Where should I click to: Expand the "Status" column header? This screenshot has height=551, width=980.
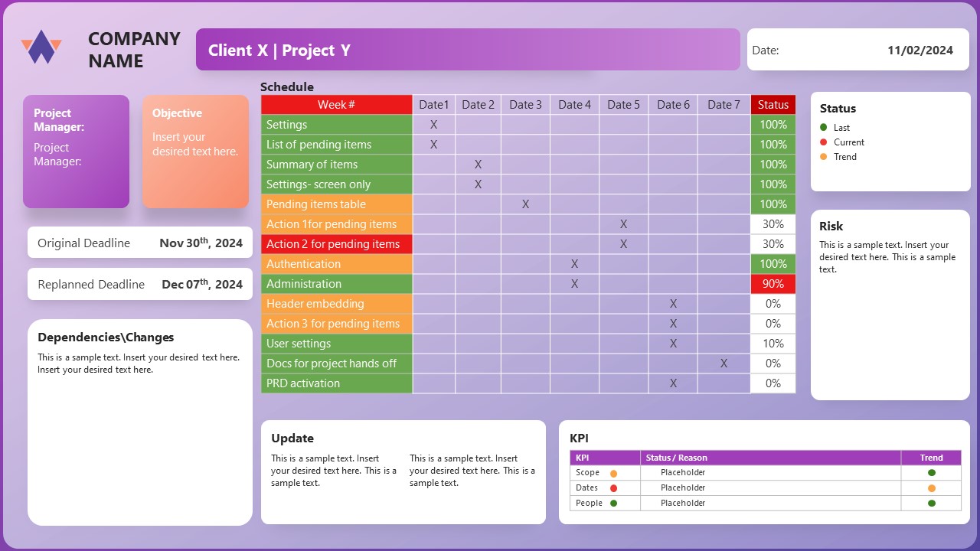pyautogui.click(x=773, y=104)
